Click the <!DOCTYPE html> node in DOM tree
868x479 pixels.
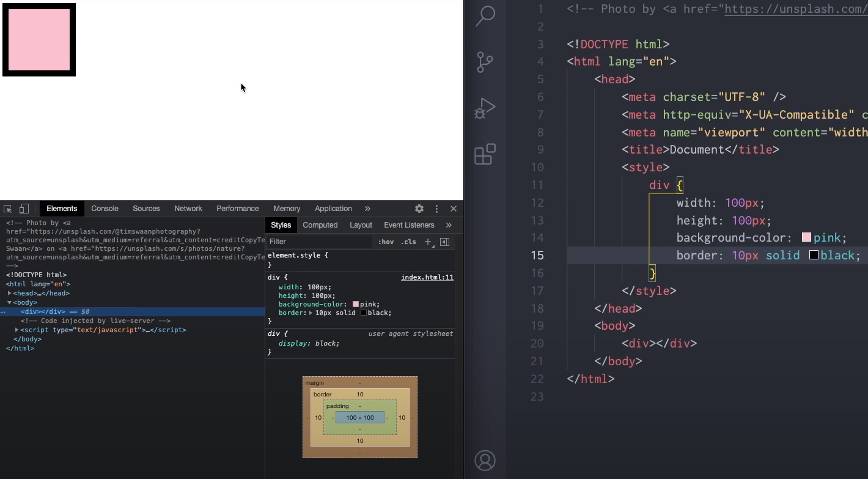[x=36, y=275]
